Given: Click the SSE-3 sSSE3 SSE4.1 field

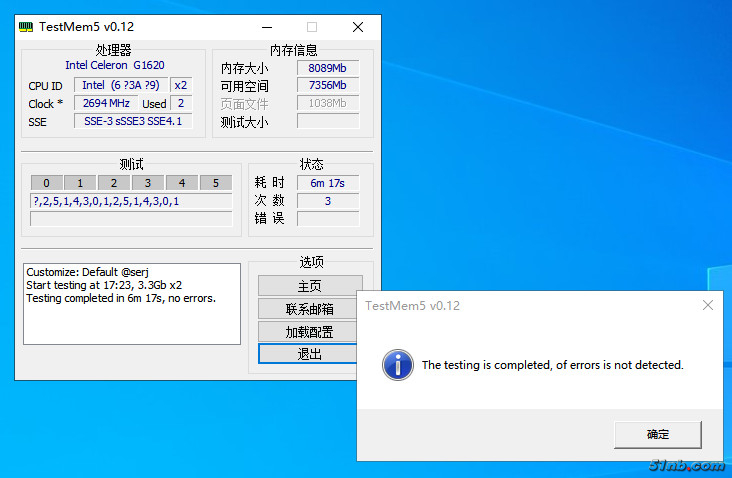Looking at the screenshot, I should [133, 121].
